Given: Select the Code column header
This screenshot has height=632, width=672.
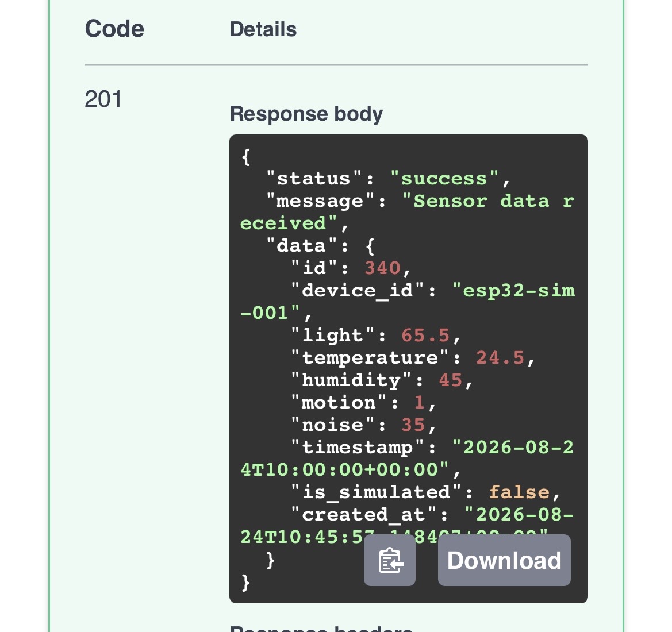Looking at the screenshot, I should point(114,29).
